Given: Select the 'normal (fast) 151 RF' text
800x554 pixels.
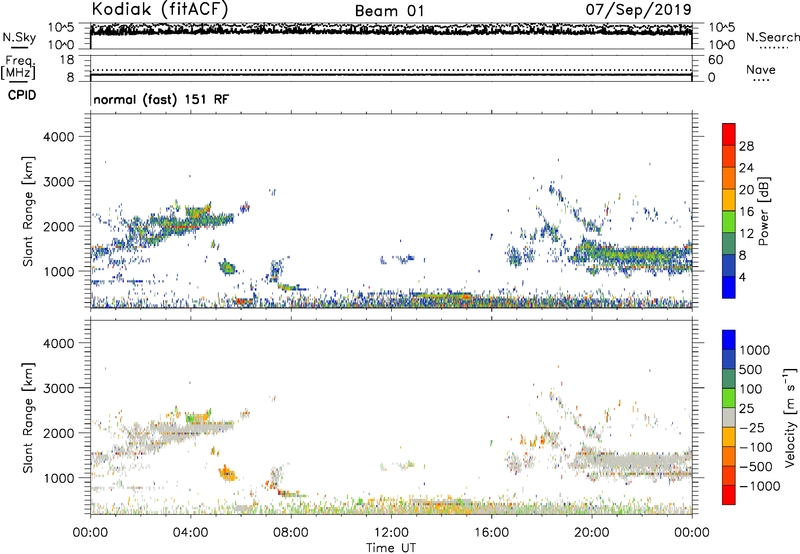Looking at the screenshot, I should click(x=161, y=99).
